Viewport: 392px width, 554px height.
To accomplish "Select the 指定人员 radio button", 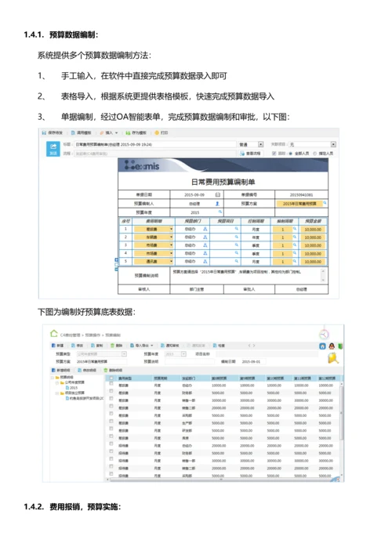I will pos(315,154).
